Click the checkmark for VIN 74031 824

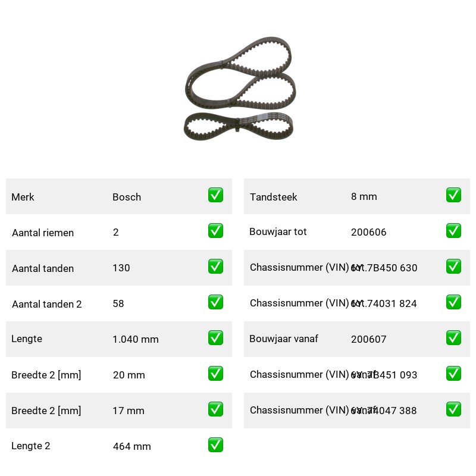tap(453, 302)
